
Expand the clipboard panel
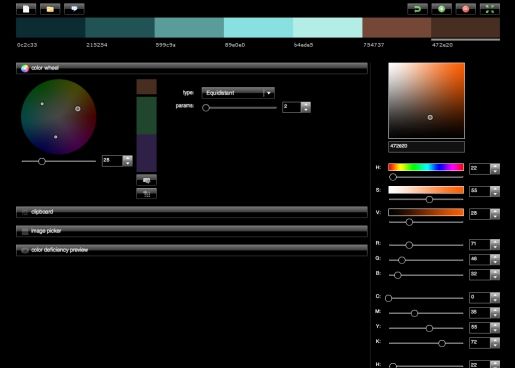[x=192, y=212]
